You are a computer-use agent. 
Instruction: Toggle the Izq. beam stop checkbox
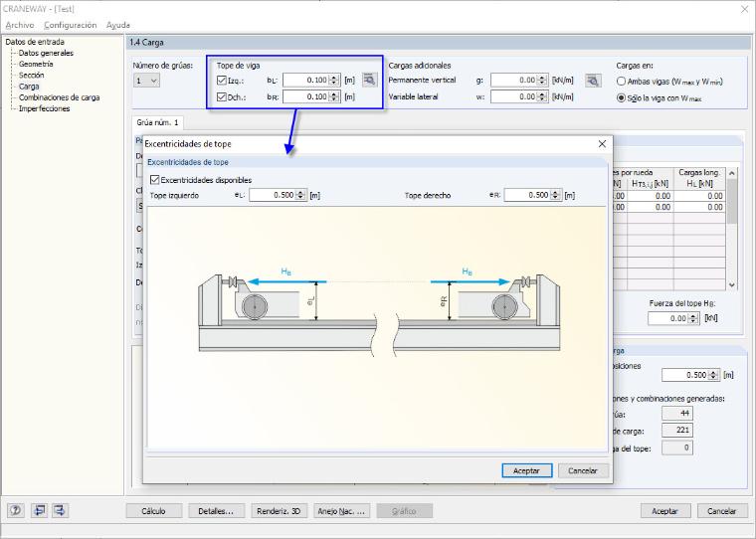222,81
